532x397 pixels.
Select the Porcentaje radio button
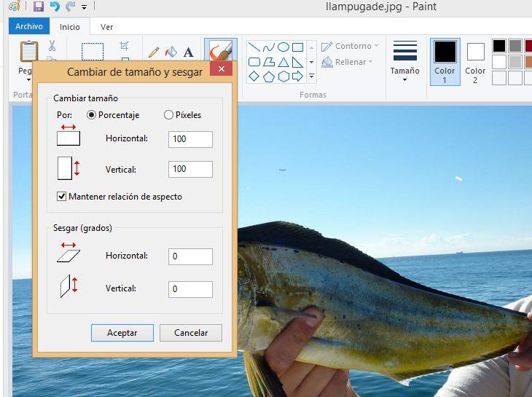(91, 115)
